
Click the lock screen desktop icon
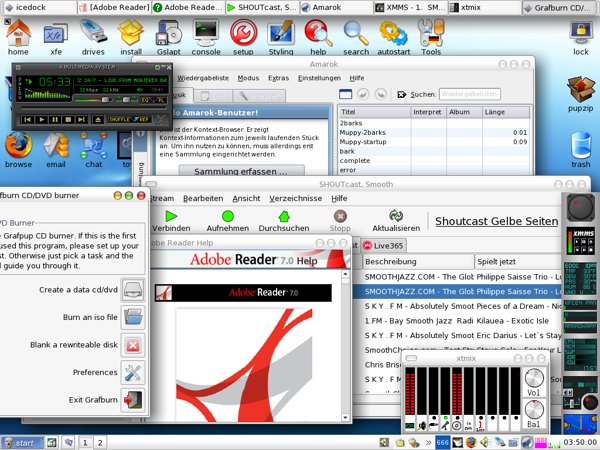(581, 38)
